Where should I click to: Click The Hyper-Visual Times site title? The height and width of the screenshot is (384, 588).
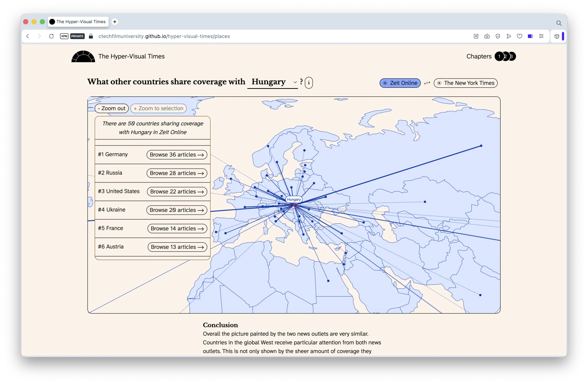coord(131,56)
